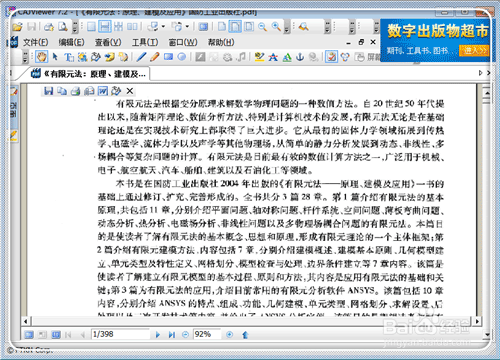Pick the blue line drawing tool
The height and width of the screenshot is (360, 500).
coord(141,57)
